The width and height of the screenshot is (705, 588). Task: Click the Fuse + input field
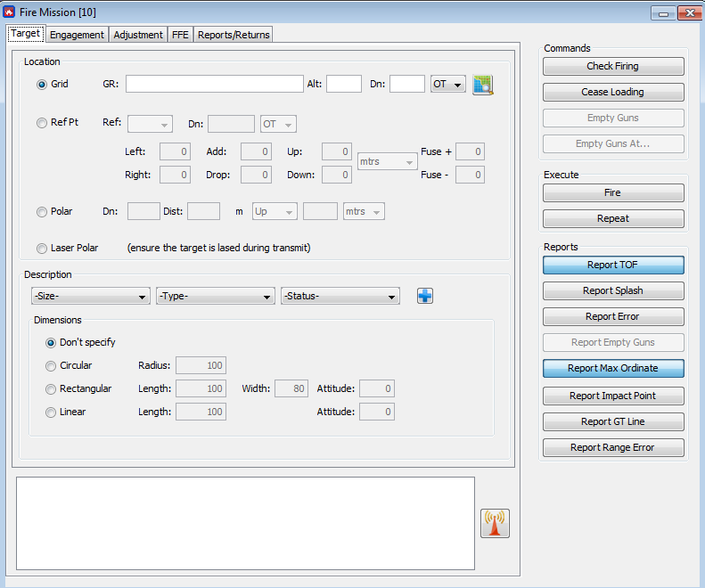(471, 152)
